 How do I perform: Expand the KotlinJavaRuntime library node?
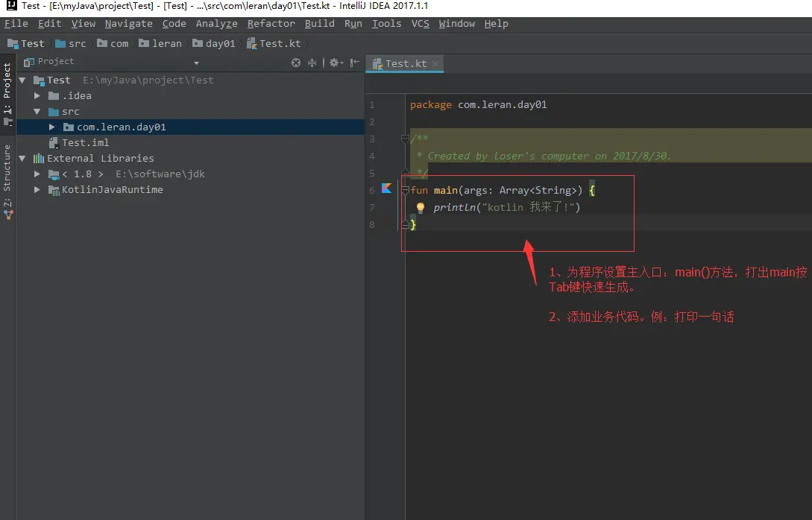coord(37,189)
